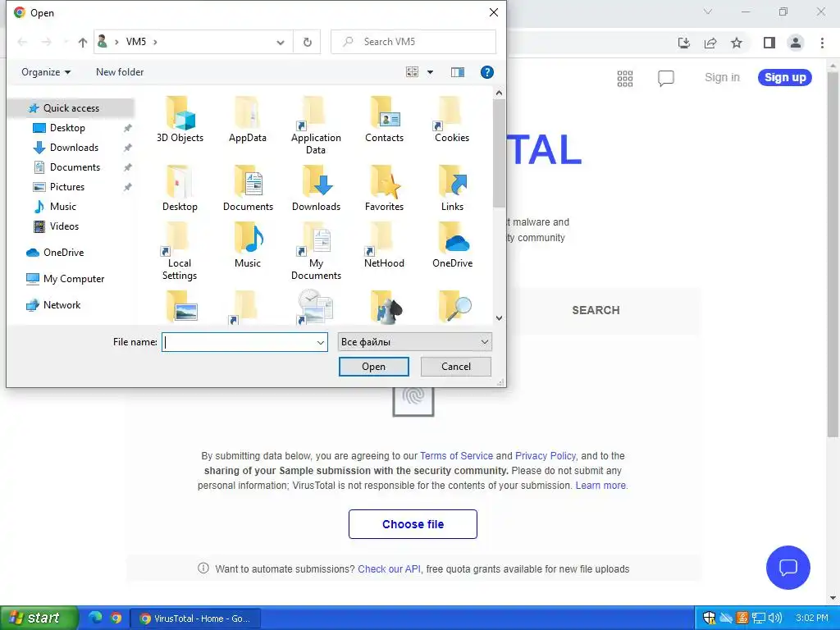Cancel the Open file dialog
Screen dimensions: 840x630
pyautogui.click(x=456, y=367)
